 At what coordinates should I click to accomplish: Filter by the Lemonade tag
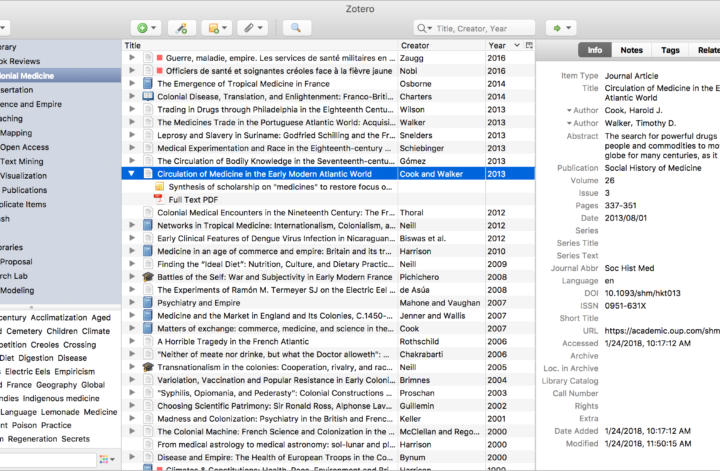pos(60,412)
